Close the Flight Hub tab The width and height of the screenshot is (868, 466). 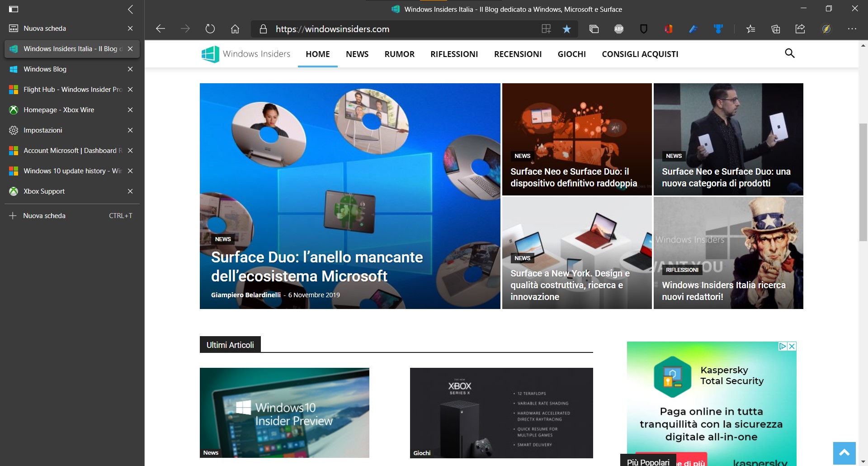click(x=130, y=90)
